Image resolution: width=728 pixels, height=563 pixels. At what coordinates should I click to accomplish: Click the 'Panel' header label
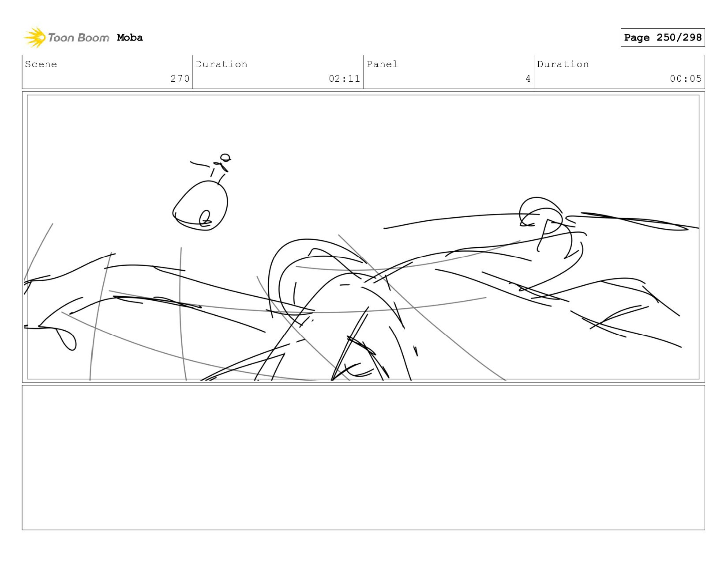pos(382,64)
